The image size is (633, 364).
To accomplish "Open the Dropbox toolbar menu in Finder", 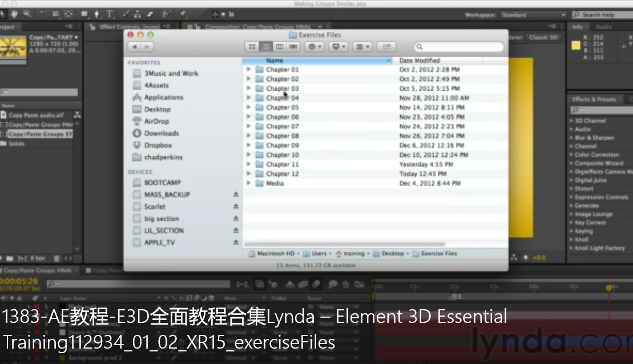I will [338, 47].
